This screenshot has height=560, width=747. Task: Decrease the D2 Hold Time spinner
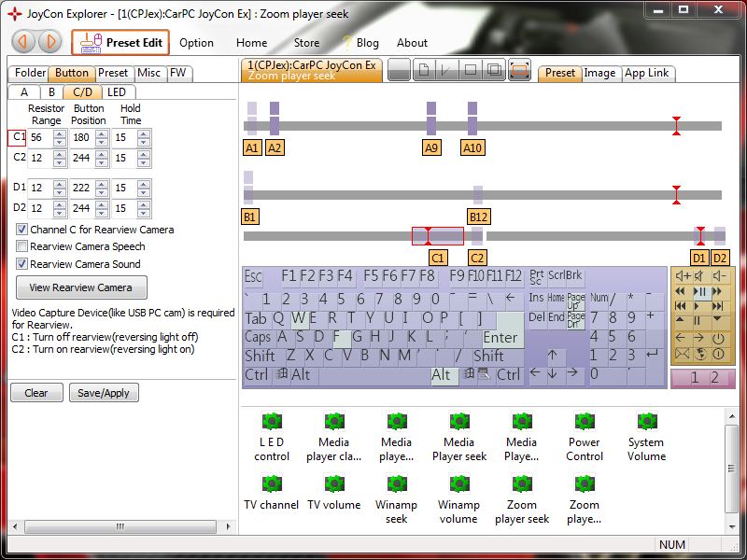tap(144, 213)
